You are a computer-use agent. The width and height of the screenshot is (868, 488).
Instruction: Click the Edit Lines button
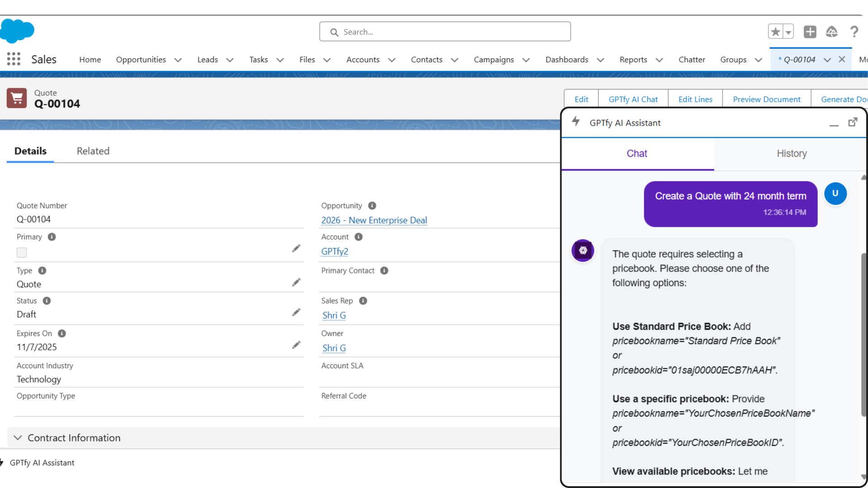[695, 99]
